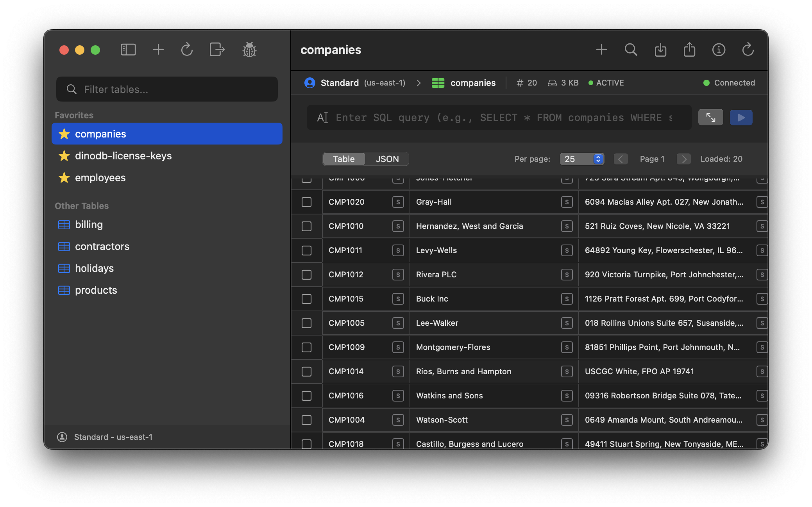Click the star beside dinodb-license-keys
Image resolution: width=812 pixels, height=507 pixels.
coord(64,156)
